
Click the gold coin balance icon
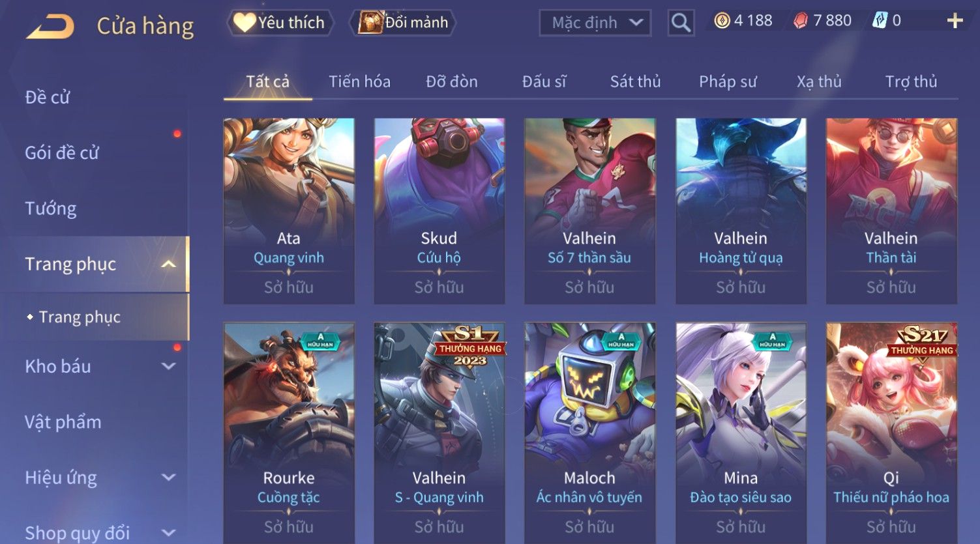point(722,21)
